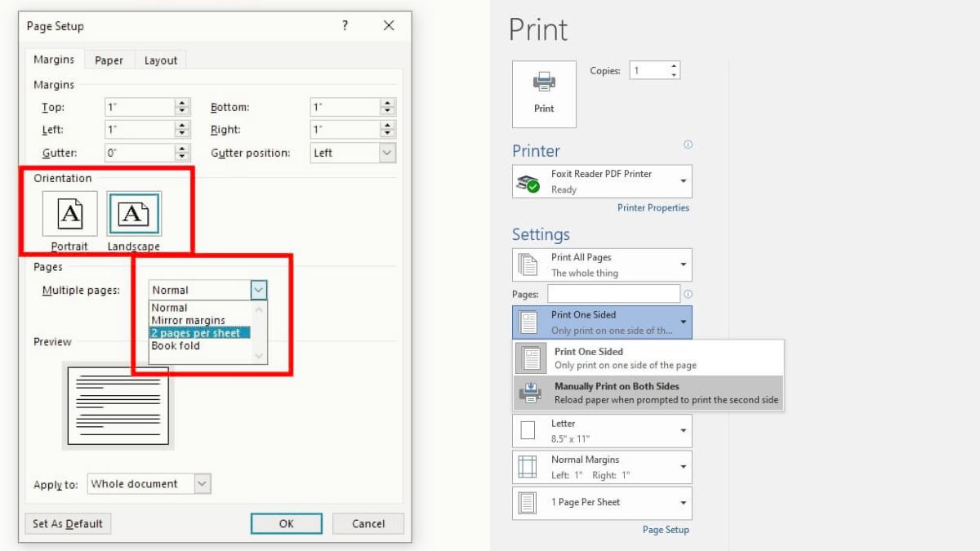The height and width of the screenshot is (551, 980).
Task: Click the Normal Margins grid icon
Action: tap(528, 467)
